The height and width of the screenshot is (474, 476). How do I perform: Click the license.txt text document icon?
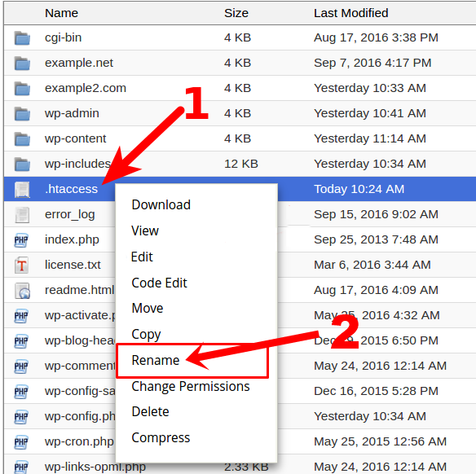click(x=21, y=265)
